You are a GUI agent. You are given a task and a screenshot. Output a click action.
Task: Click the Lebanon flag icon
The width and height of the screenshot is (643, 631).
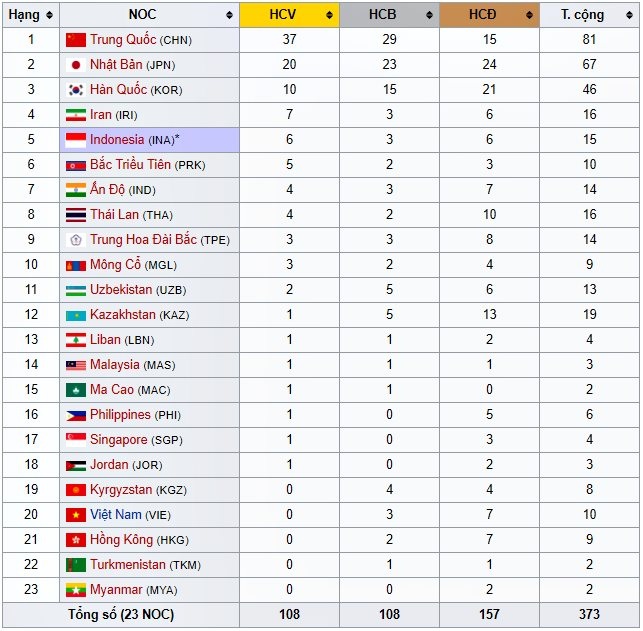(76, 340)
